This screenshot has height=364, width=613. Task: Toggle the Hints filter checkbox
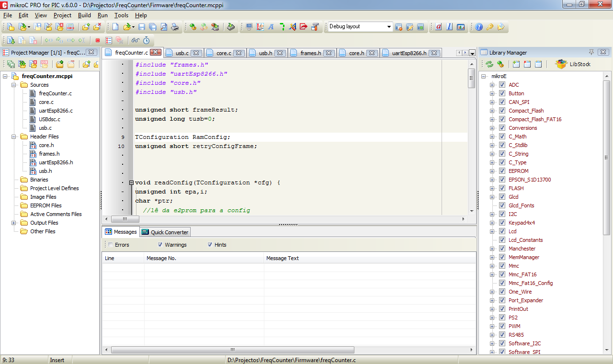point(210,245)
